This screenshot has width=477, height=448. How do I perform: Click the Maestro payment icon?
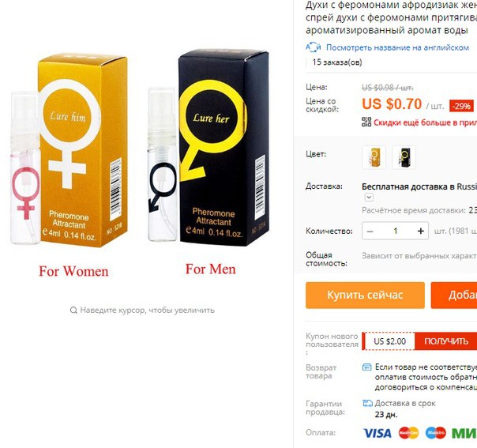(x=436, y=433)
